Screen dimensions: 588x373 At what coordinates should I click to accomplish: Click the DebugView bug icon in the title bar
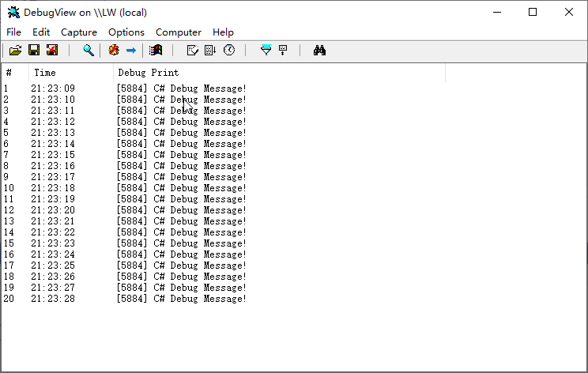13,13
